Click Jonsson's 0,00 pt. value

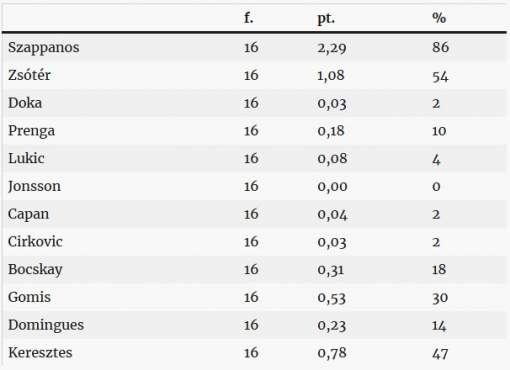tap(332, 186)
